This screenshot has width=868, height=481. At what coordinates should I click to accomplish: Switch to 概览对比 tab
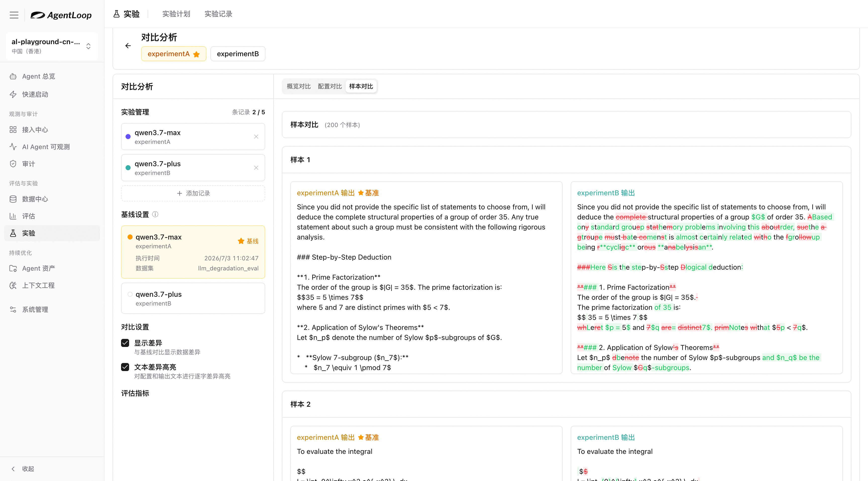[x=299, y=87]
